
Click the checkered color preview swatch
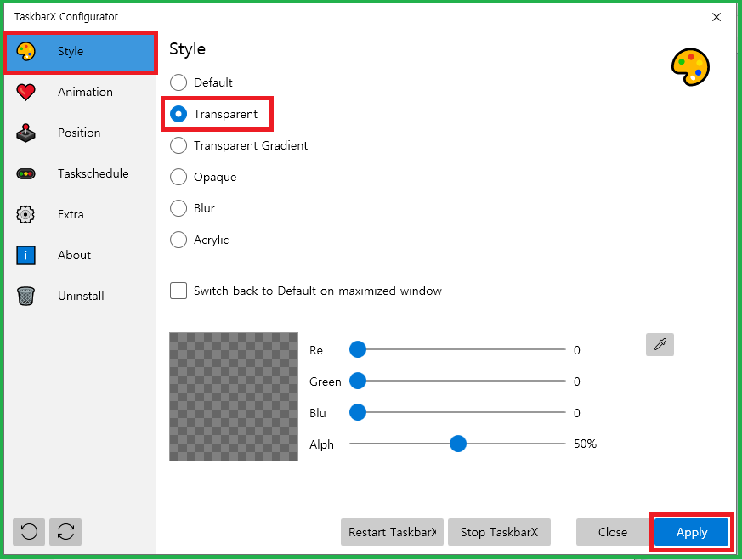[x=234, y=397]
